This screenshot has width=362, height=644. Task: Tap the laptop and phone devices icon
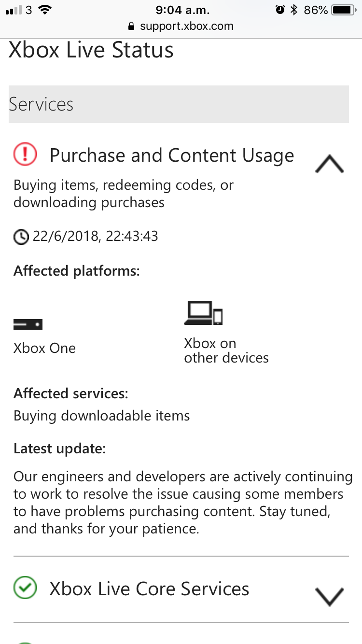pos(203,313)
